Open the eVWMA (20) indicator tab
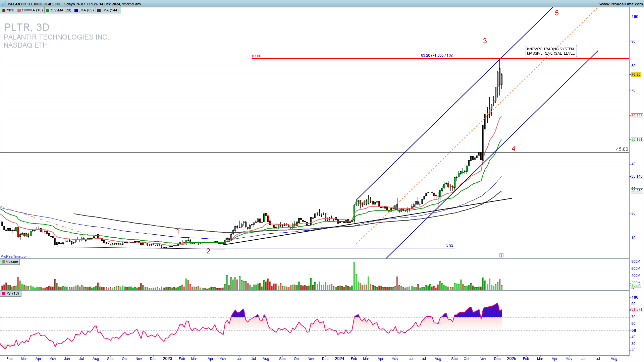 click(x=59, y=10)
